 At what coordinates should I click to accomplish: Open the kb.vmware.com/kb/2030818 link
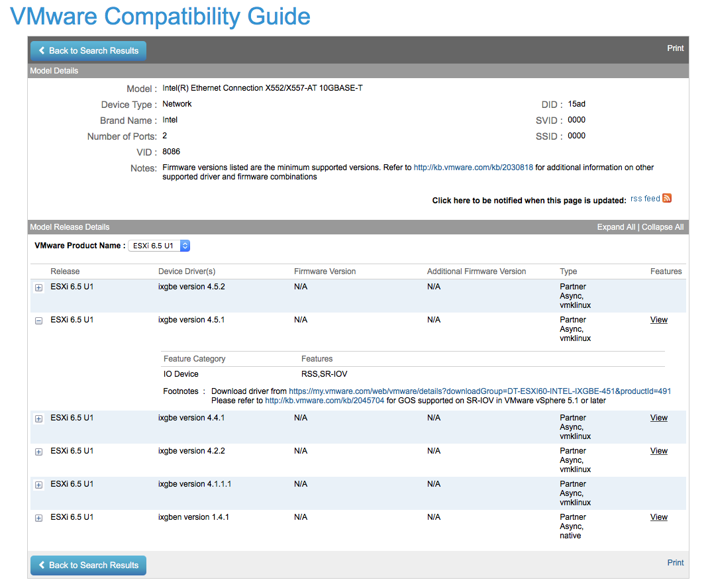[473, 168]
